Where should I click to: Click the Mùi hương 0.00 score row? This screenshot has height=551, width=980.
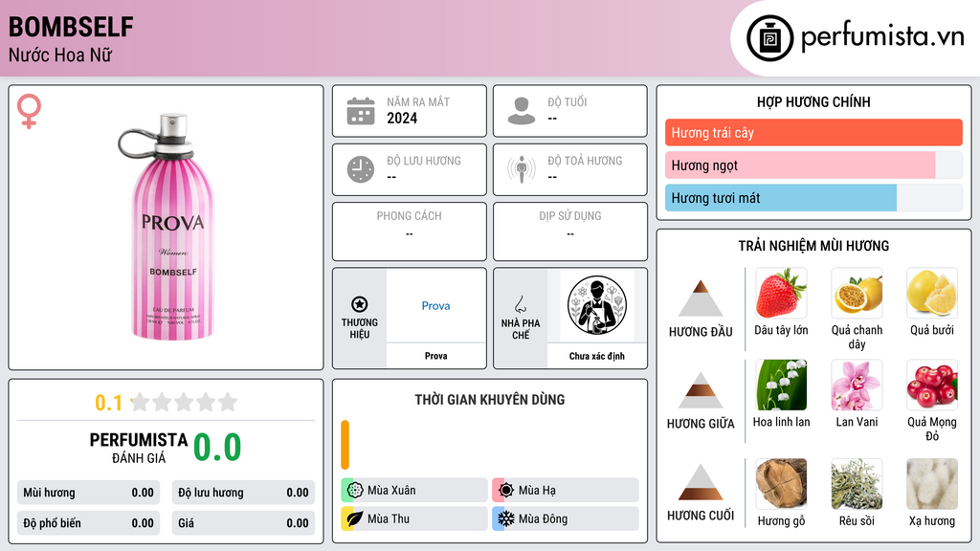[89, 493]
